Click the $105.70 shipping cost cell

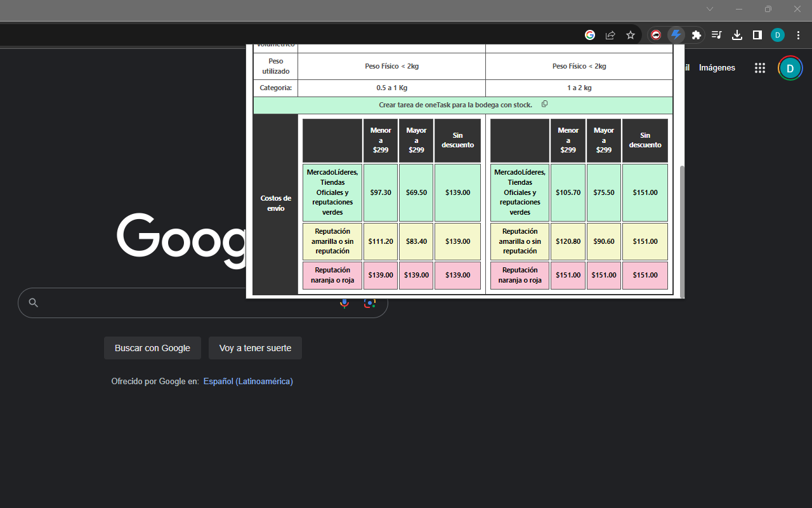[568, 192]
